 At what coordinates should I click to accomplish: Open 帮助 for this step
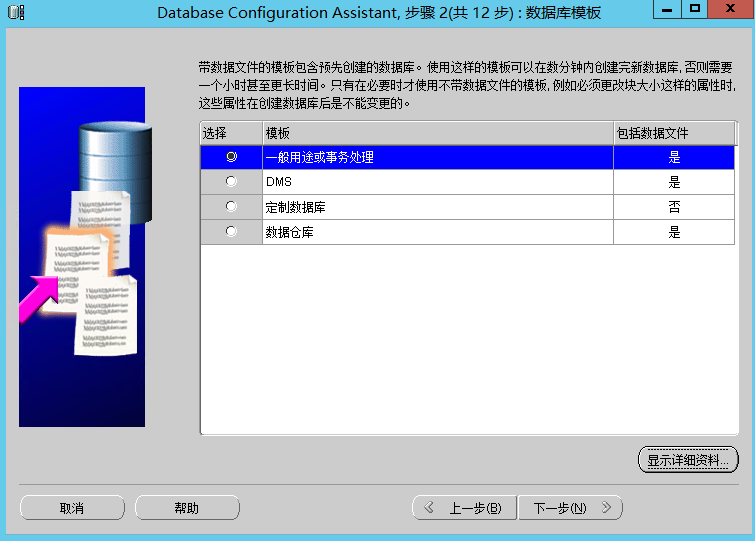point(186,508)
